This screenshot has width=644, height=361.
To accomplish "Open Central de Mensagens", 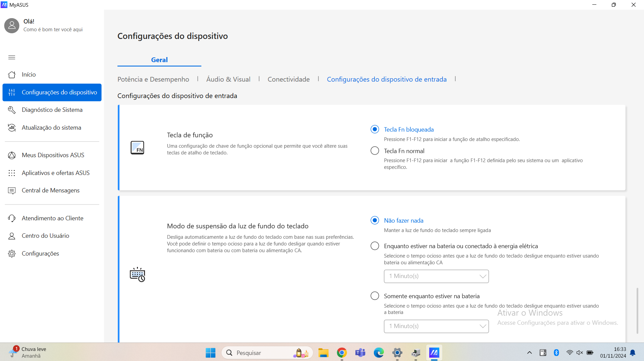I will point(52,190).
